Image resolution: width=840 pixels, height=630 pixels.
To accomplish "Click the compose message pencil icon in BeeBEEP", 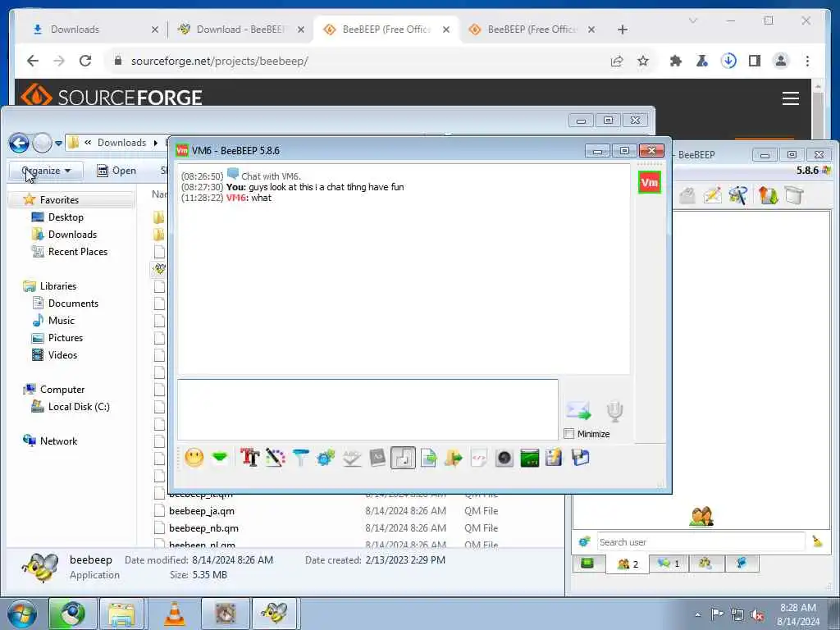I will point(713,195).
